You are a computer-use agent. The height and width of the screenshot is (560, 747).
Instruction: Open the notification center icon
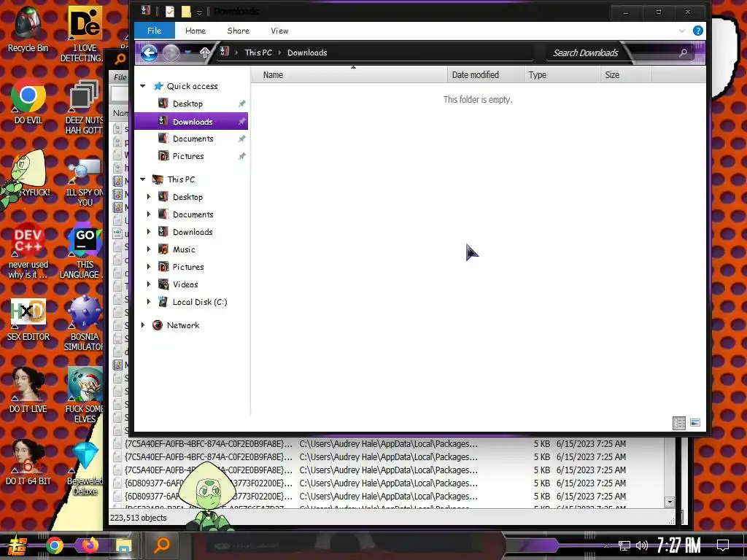723,545
